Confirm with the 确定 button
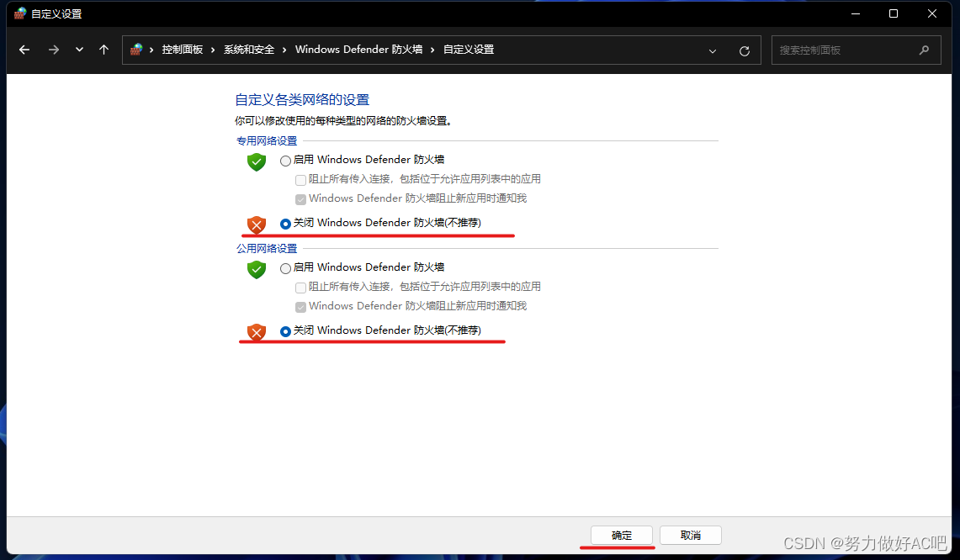The image size is (960, 560). coord(622,535)
